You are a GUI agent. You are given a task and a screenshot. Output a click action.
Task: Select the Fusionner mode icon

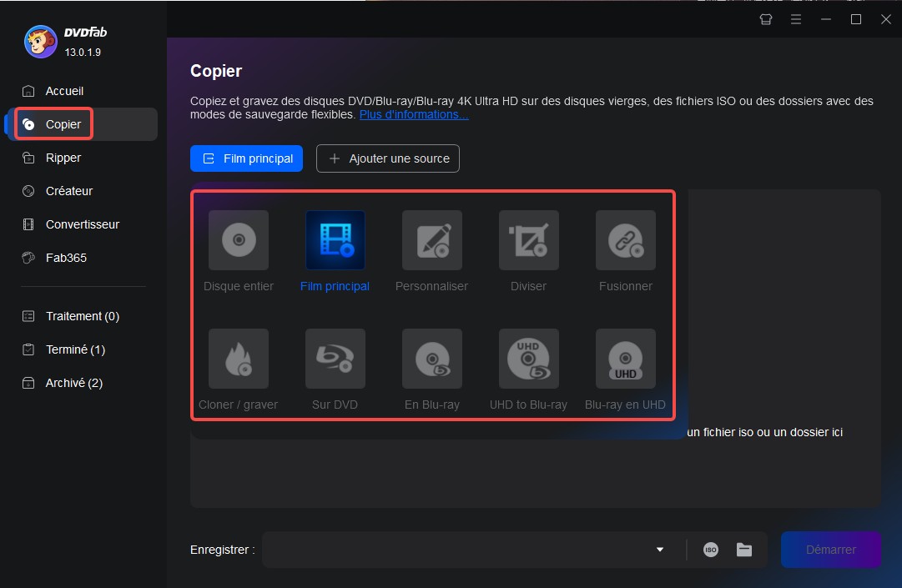pyautogui.click(x=625, y=239)
